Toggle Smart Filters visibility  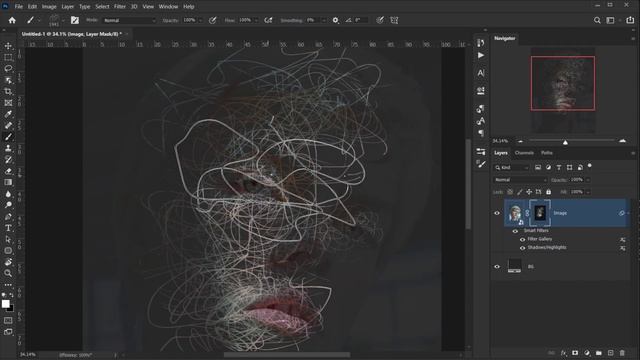(x=515, y=231)
